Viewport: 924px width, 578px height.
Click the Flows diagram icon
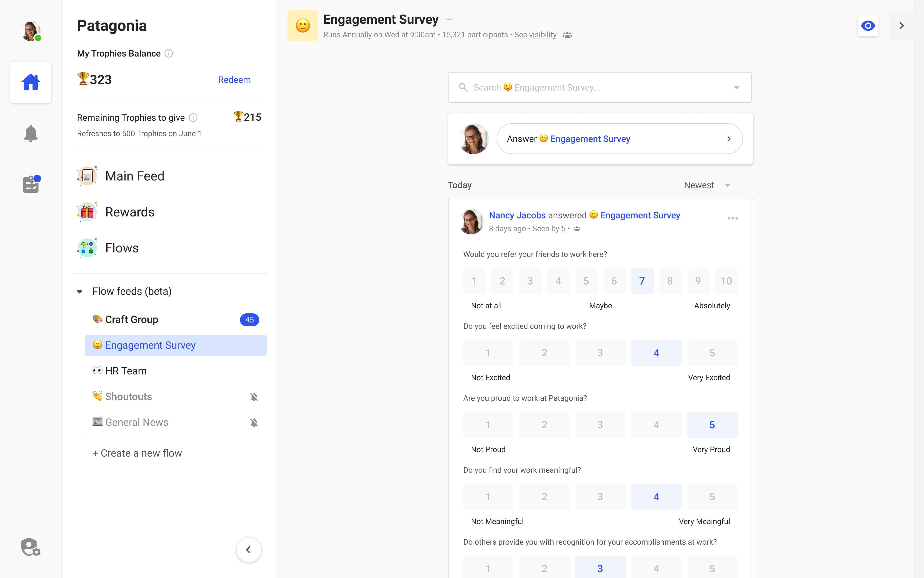tap(87, 248)
